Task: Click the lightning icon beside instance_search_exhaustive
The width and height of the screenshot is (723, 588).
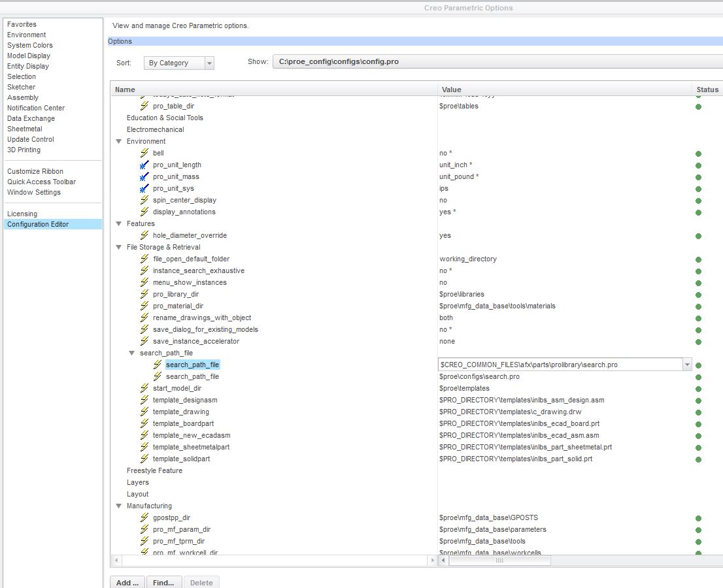Action: click(144, 270)
